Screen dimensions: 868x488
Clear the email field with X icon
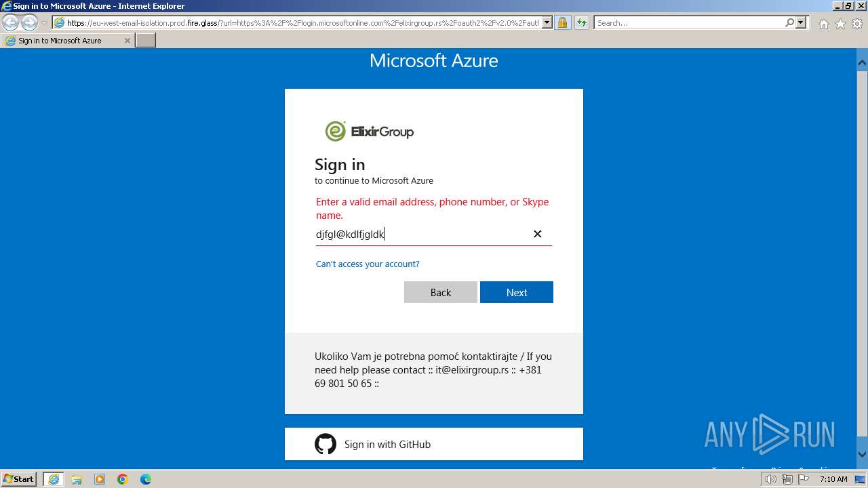[537, 234]
